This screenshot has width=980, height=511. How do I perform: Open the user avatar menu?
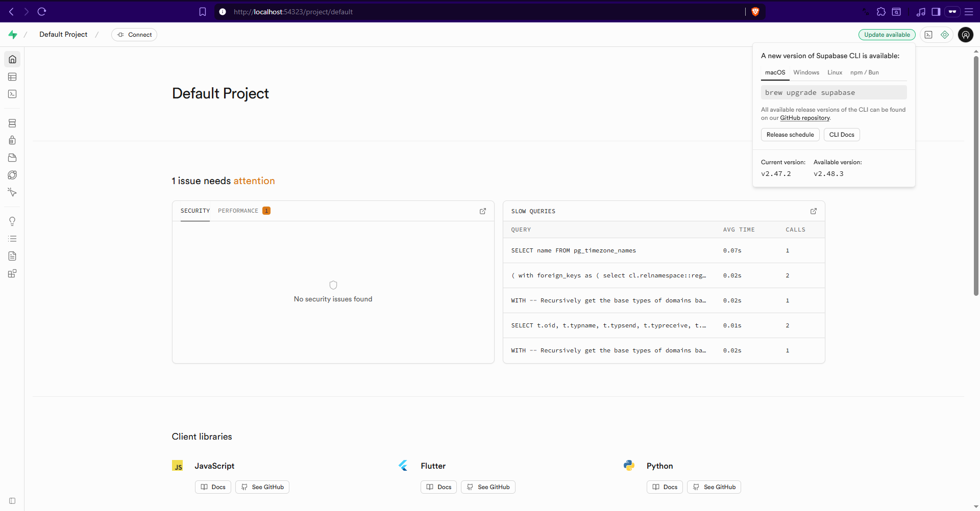pos(966,35)
